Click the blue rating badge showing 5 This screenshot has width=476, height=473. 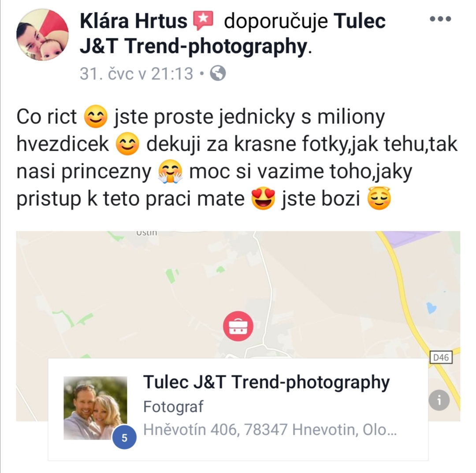coord(124,437)
